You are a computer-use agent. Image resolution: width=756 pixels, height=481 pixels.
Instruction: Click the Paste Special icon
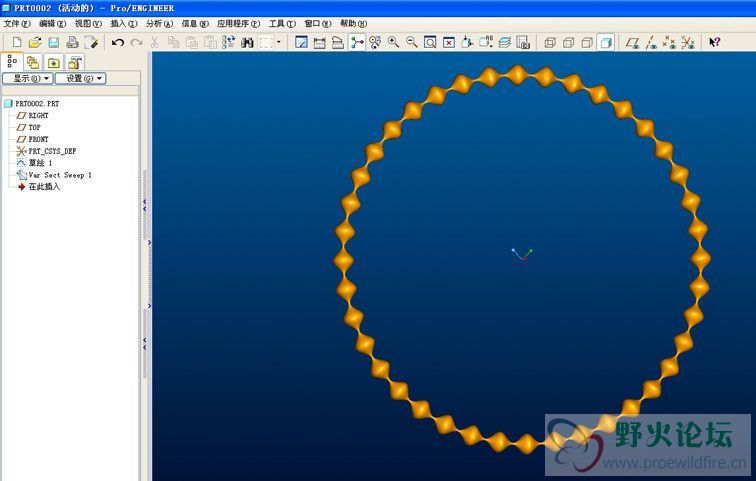click(x=210, y=42)
